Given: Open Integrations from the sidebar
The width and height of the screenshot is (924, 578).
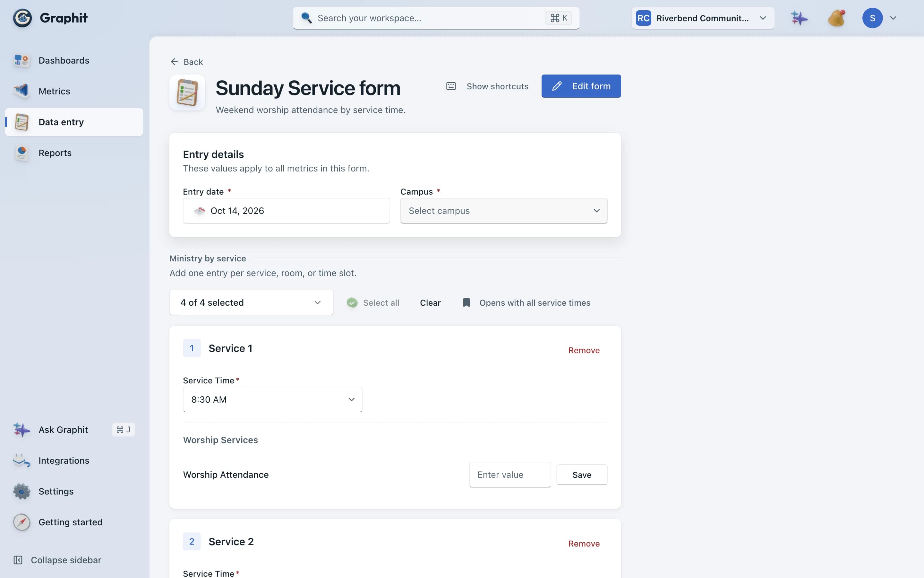Looking at the screenshot, I should 74,461.
